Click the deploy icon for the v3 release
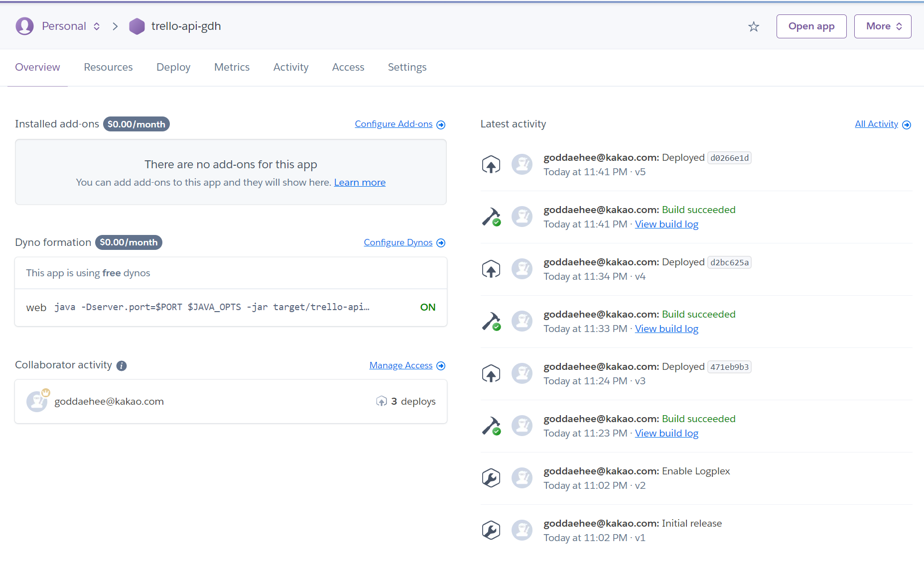 coord(491,373)
